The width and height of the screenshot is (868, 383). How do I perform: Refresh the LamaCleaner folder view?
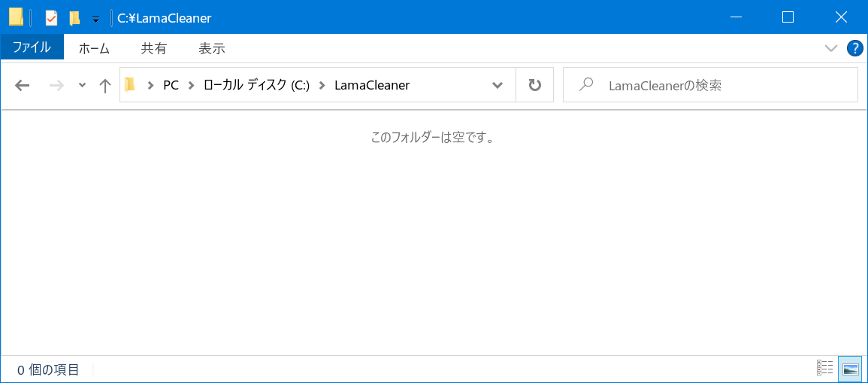tap(535, 85)
